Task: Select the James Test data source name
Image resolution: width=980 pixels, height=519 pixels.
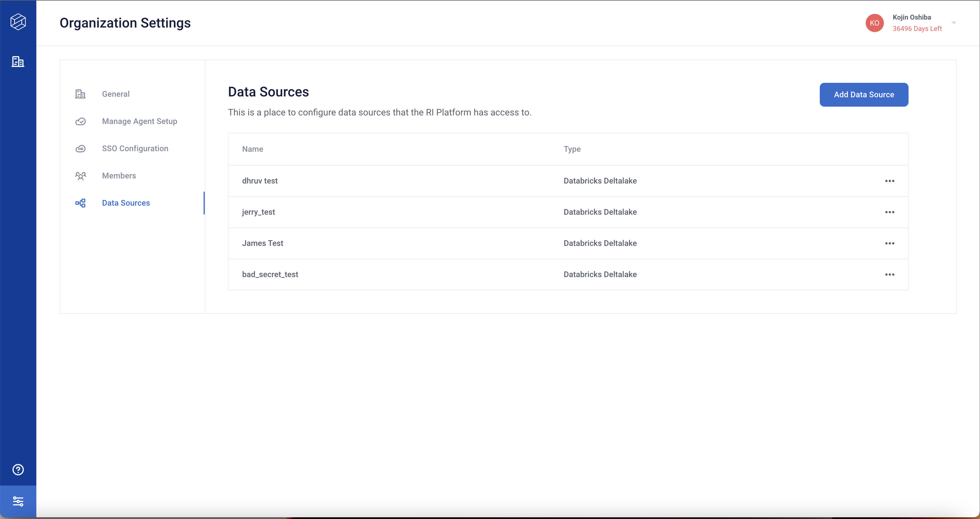Action: (x=263, y=243)
